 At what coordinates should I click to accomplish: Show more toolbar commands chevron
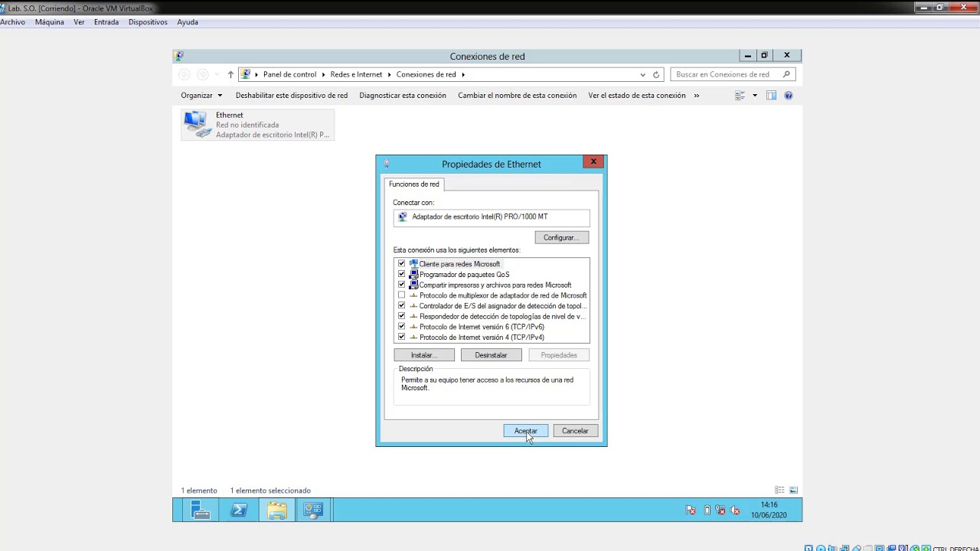(x=696, y=96)
